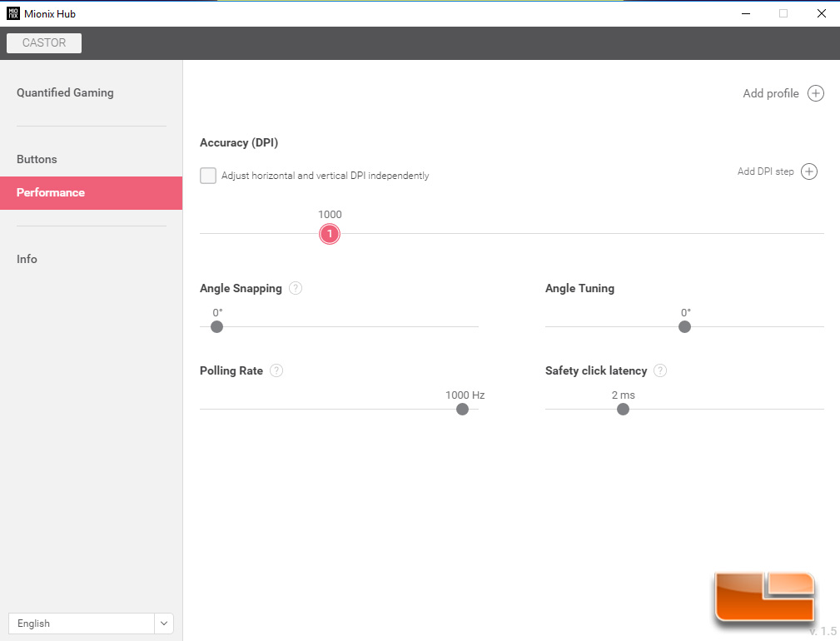Viewport: 840px width, 641px height.
Task: Go to the Info section
Action: point(27,259)
